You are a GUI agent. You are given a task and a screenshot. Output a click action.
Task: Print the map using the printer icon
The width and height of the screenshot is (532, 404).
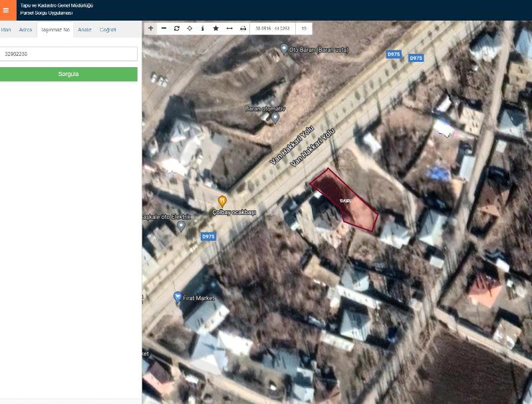(243, 29)
